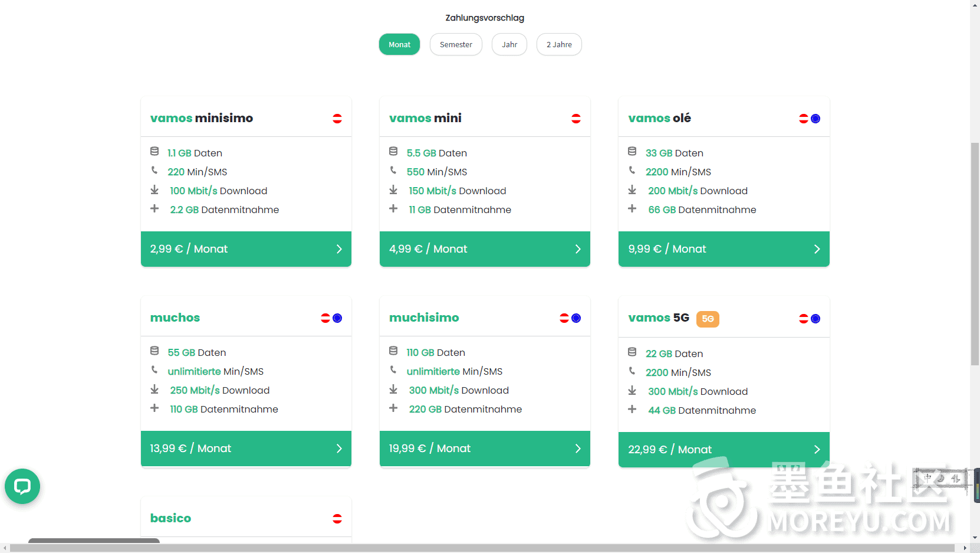Click the scroll down arrow
Screen dimensions: 980x553
975,538
